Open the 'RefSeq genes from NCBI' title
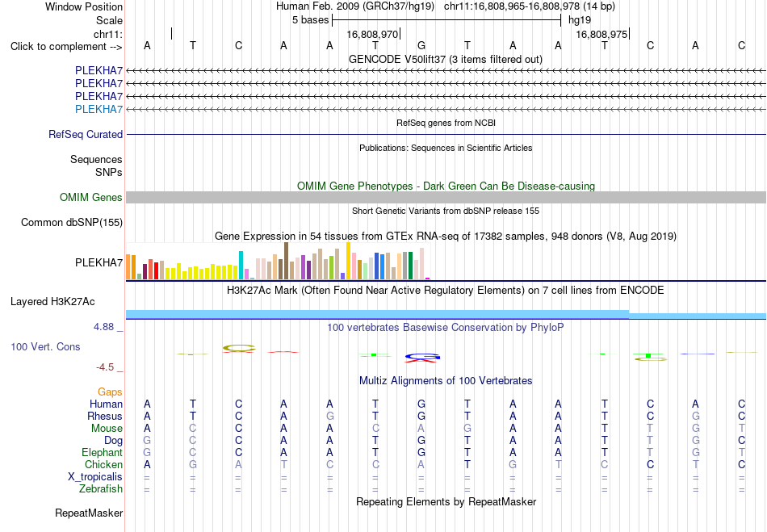767x532 pixels. (x=446, y=124)
